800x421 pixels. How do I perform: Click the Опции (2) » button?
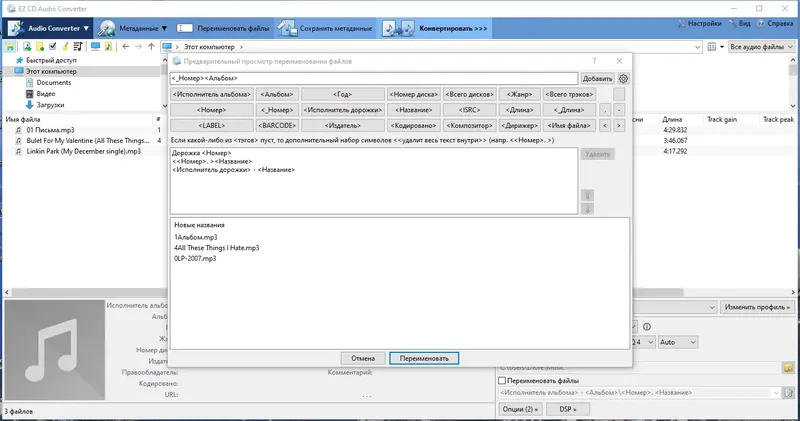pos(520,409)
